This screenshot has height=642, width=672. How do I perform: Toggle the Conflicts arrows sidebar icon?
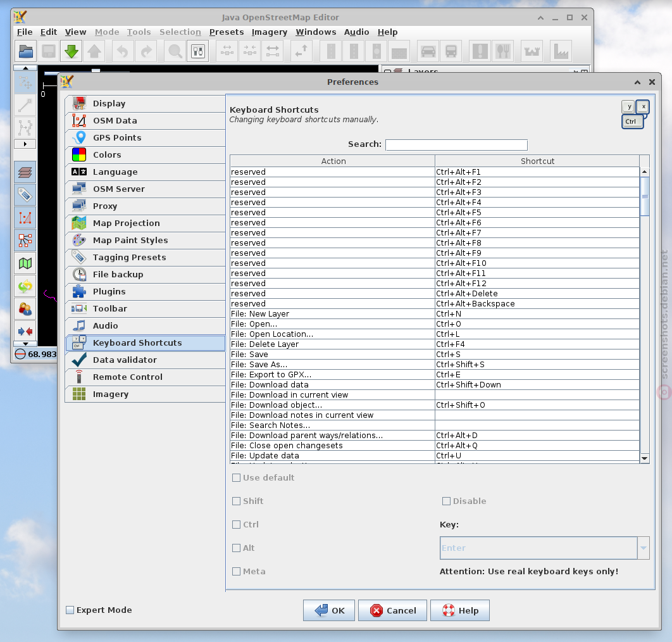point(25,331)
